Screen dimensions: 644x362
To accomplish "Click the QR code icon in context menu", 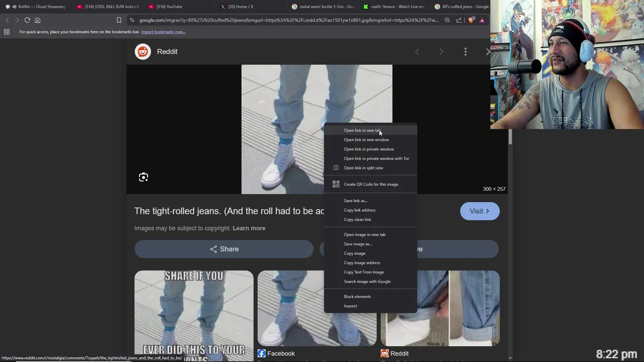I will coord(336,184).
